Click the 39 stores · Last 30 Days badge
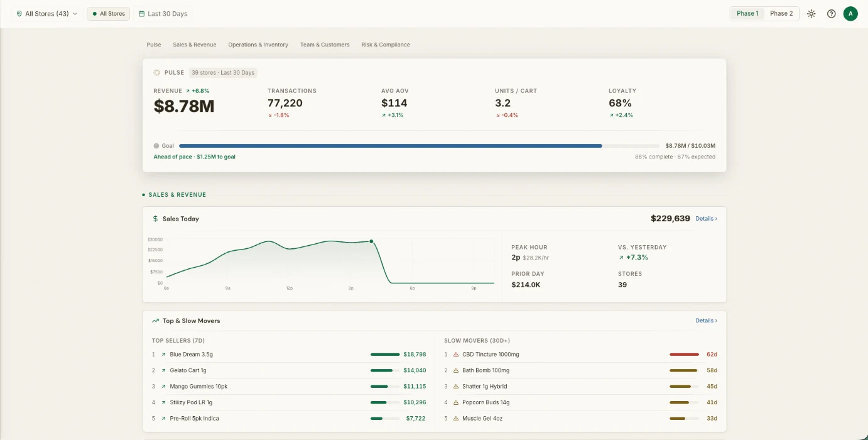 223,73
